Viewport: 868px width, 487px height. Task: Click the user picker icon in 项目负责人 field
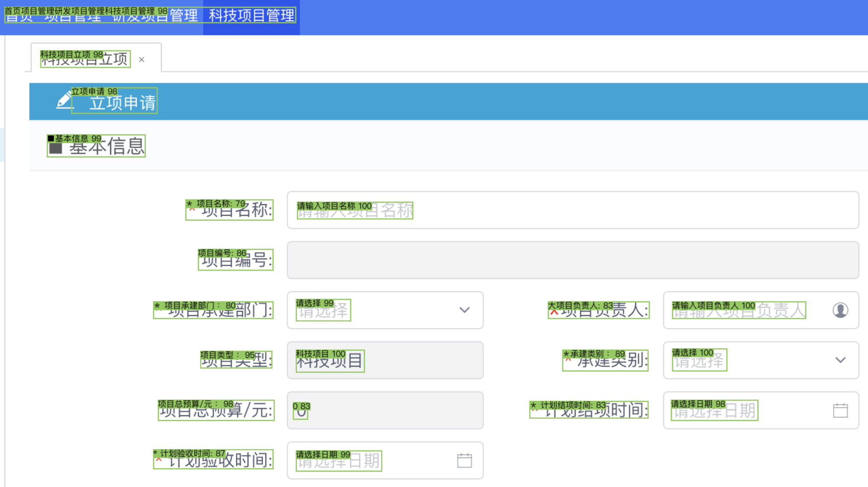coord(840,310)
